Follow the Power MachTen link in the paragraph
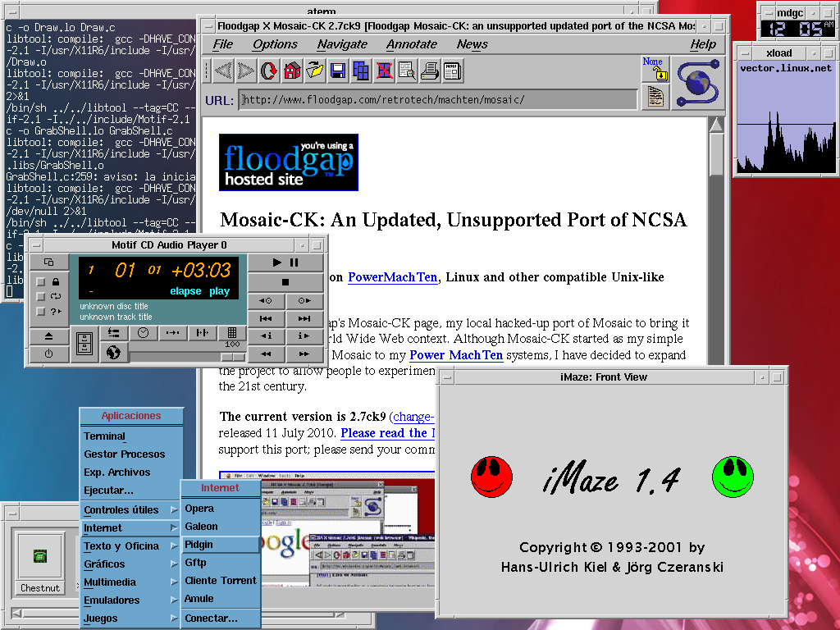Screen dimensions: 840x630 click(456, 354)
